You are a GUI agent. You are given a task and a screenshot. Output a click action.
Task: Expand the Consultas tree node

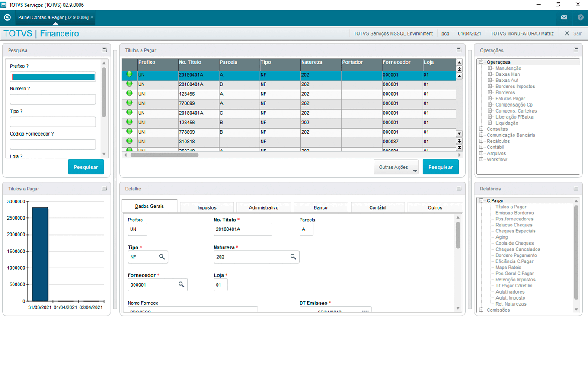pos(482,129)
